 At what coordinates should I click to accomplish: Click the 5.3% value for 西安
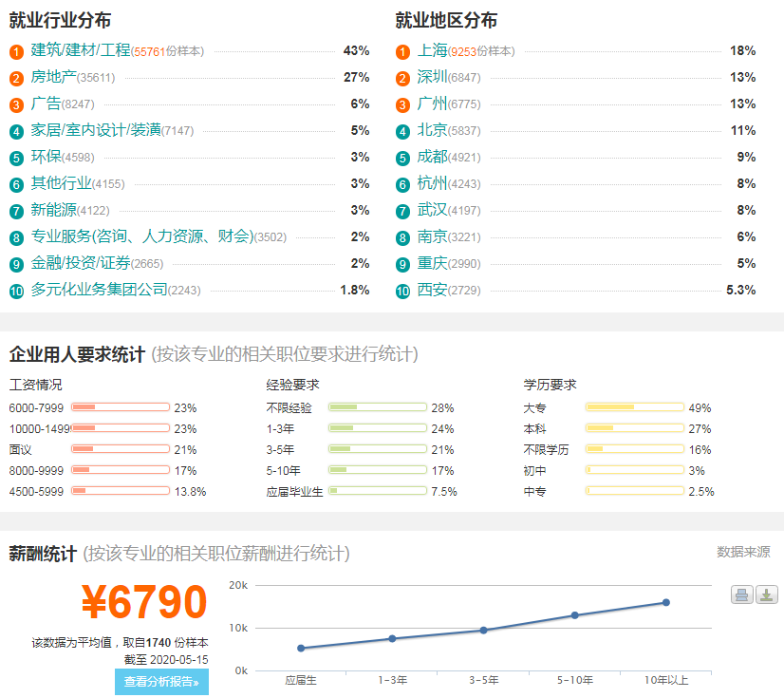pos(741,290)
